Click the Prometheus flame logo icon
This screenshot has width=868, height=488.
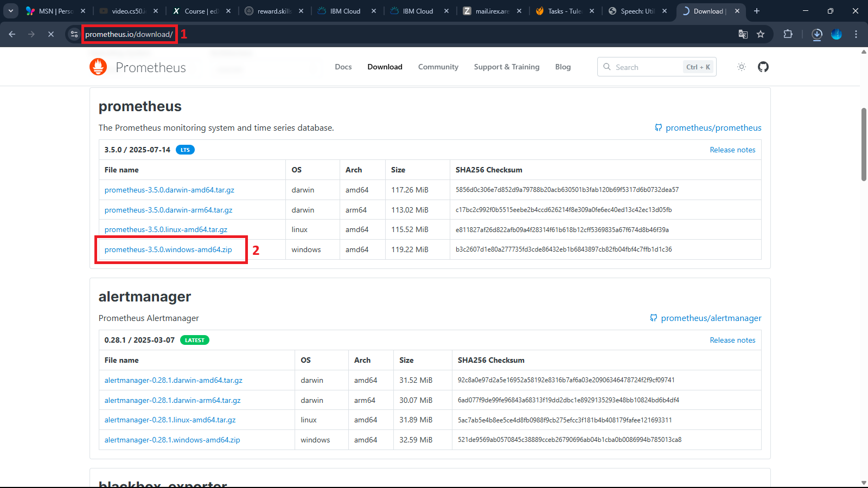click(98, 67)
